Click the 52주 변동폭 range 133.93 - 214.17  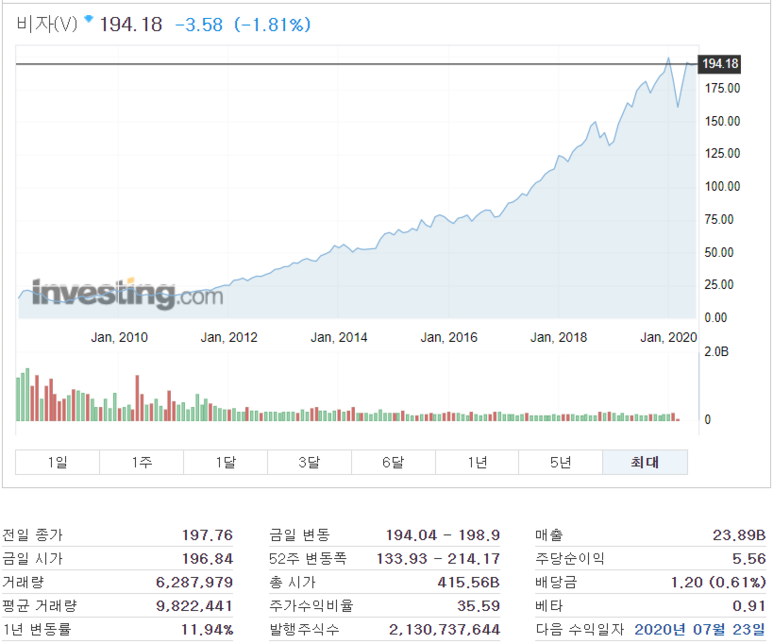point(438,558)
